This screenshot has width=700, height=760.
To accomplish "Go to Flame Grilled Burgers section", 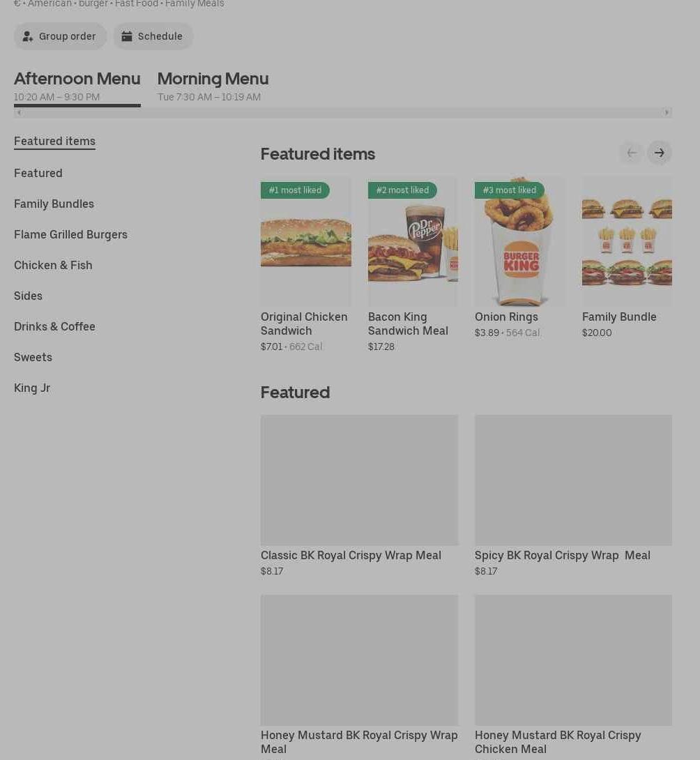I will (71, 234).
